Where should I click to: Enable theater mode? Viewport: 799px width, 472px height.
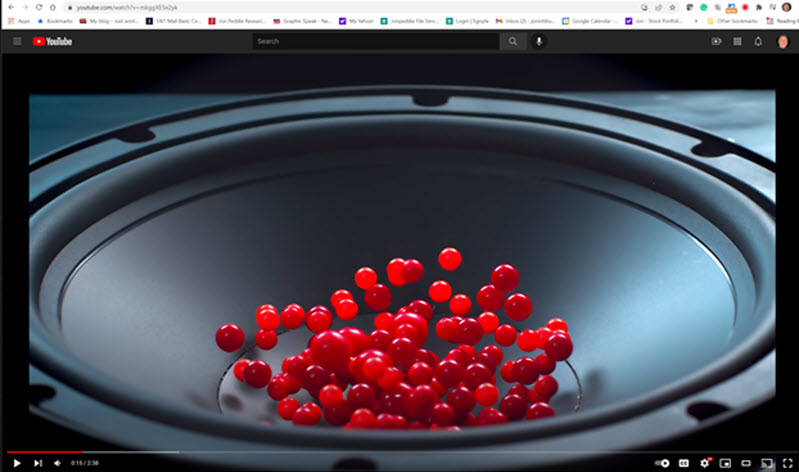(x=746, y=463)
